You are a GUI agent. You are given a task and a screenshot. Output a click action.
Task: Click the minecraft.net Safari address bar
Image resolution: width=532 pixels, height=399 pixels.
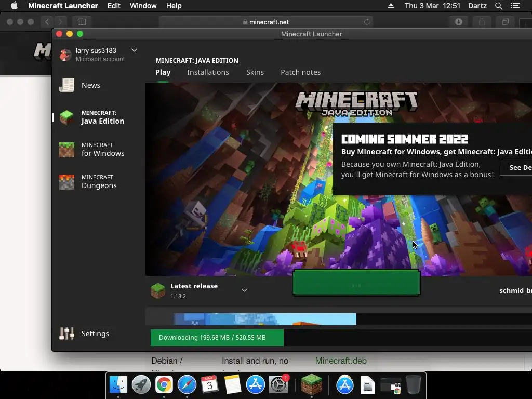pos(265,22)
